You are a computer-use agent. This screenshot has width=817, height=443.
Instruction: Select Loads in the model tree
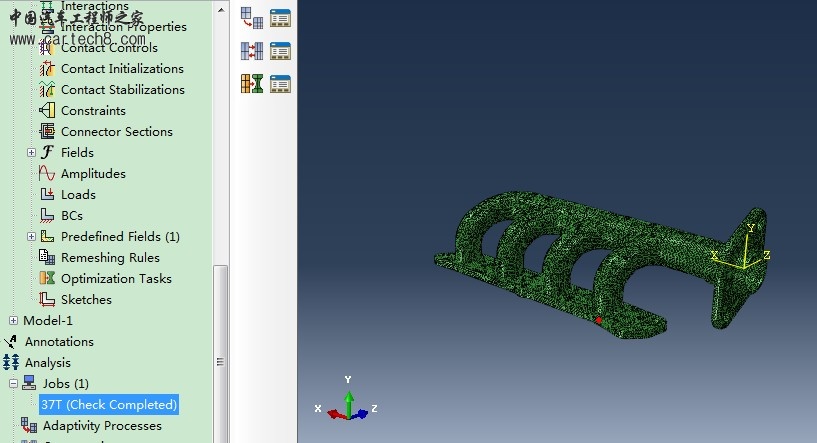coord(78,195)
